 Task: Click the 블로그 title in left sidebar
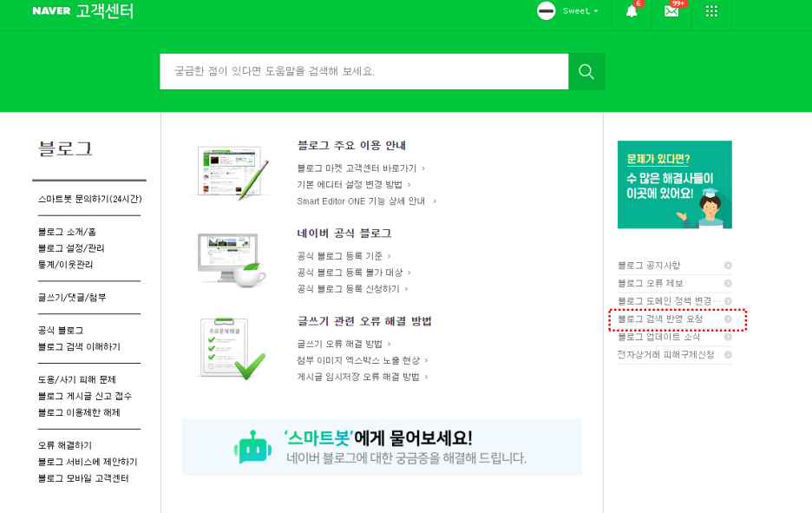click(65, 148)
